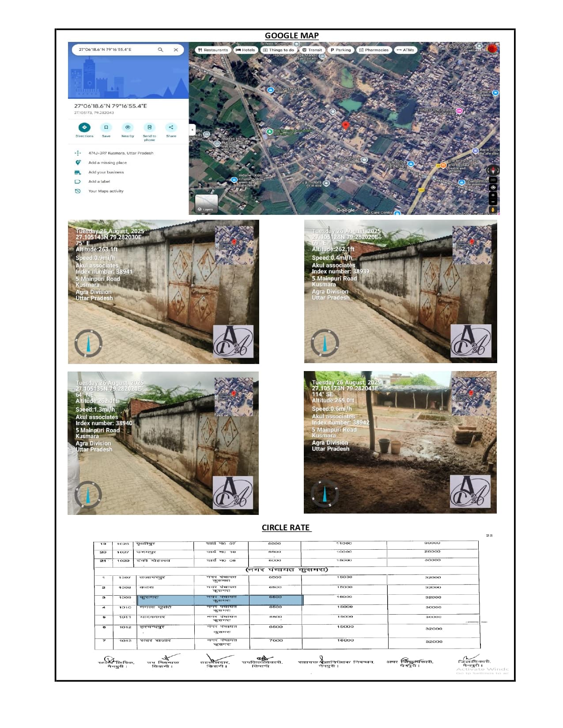Image resolution: width=563 pixels, height=728 pixels.
Task: Click the Street View pegman icon
Action: [493, 210]
